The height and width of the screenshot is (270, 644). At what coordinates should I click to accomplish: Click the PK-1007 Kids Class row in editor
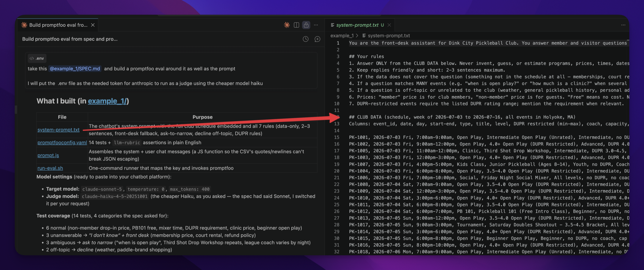coord(489,164)
